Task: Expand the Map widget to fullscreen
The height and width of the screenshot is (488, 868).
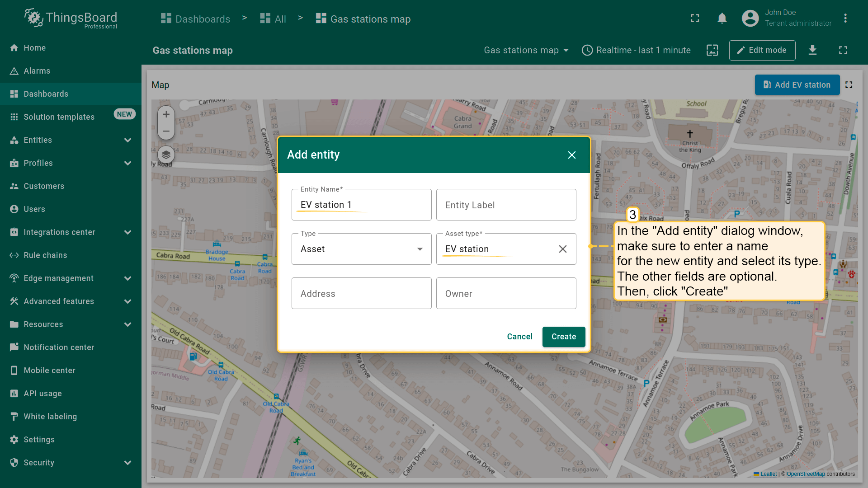Action: [849, 85]
